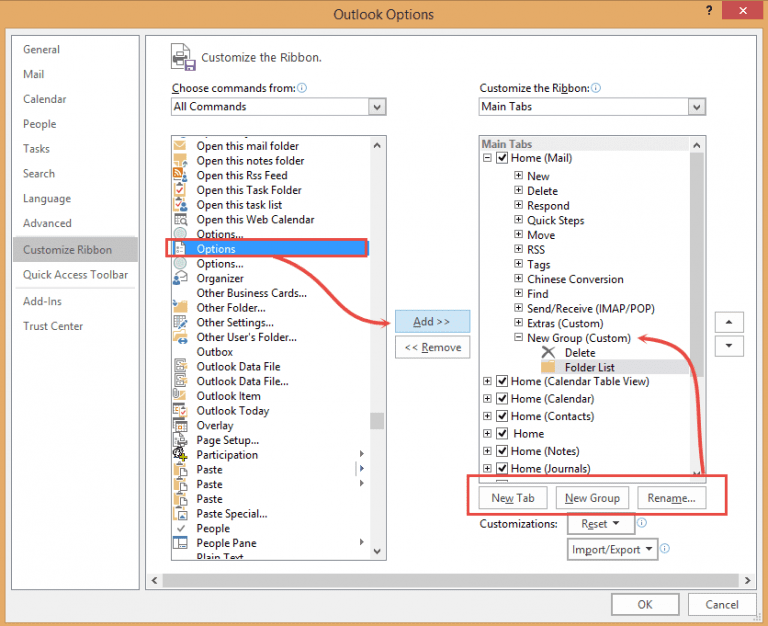The image size is (768, 626).
Task: Click the Move Up arrow button
Action: click(729, 322)
